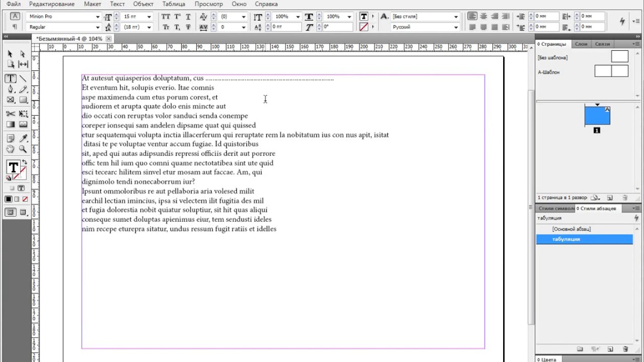Select the Rectangle Frame tool
The height and width of the screenshot is (362, 644).
[x=10, y=100]
